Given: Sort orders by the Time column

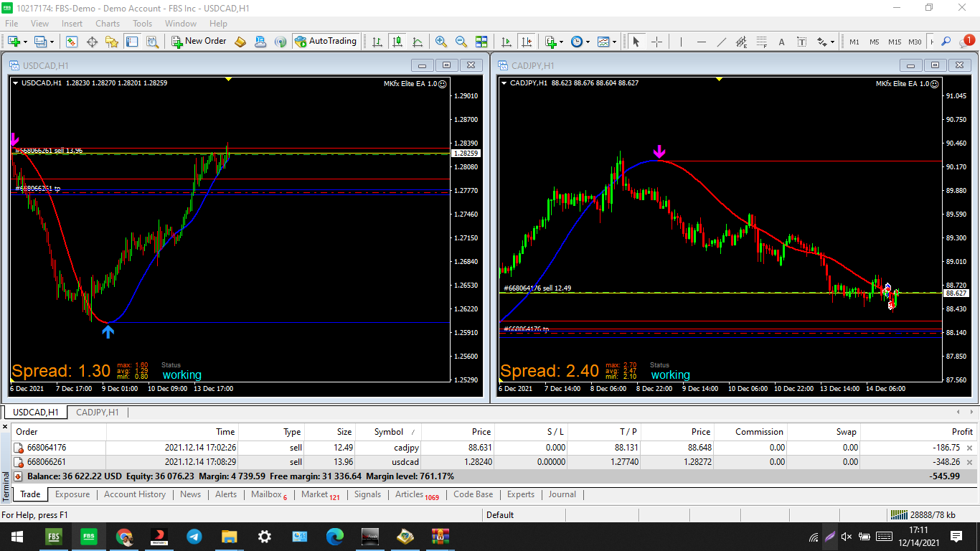Looking at the screenshot, I should tap(173, 432).
